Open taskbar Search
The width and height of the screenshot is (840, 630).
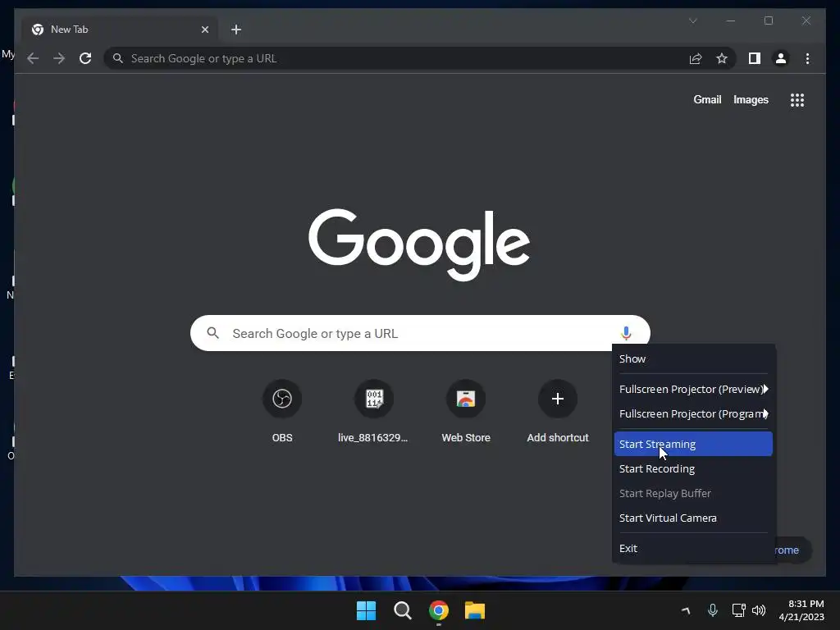pyautogui.click(x=402, y=610)
